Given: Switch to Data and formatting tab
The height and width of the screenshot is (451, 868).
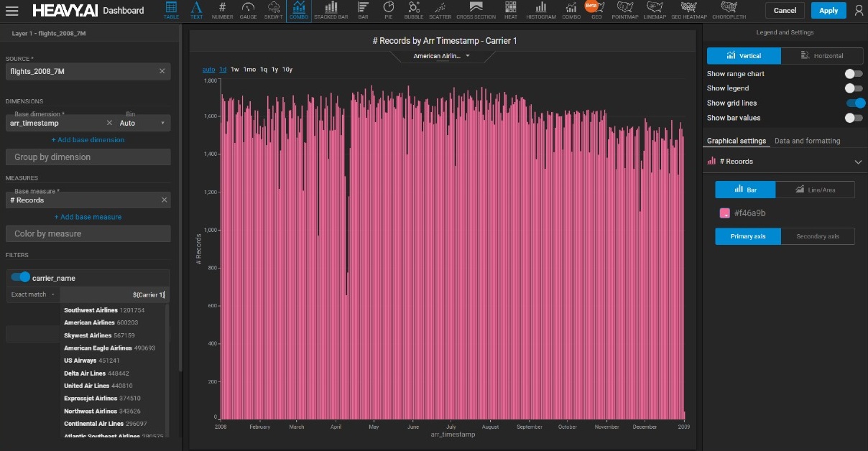Looking at the screenshot, I should tap(807, 141).
